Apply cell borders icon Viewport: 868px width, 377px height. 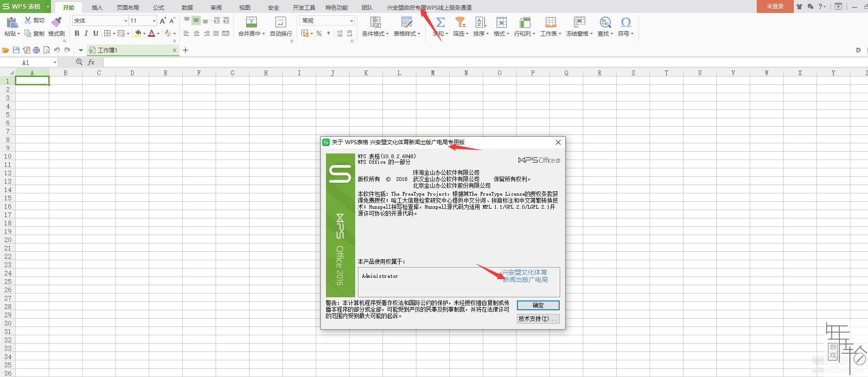click(107, 33)
